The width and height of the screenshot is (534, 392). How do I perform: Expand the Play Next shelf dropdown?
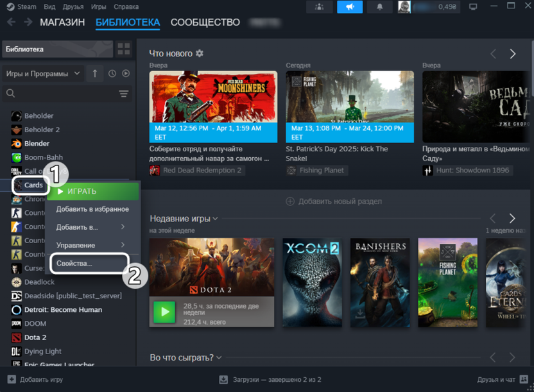(219, 357)
